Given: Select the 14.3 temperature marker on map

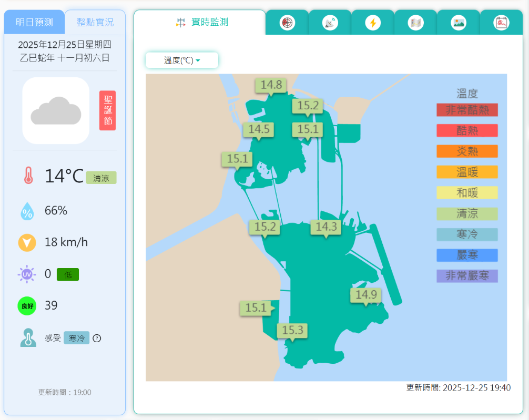Looking at the screenshot, I should tap(326, 227).
